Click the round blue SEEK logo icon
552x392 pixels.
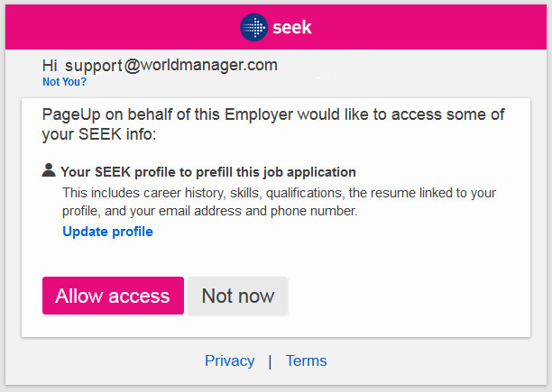253,27
